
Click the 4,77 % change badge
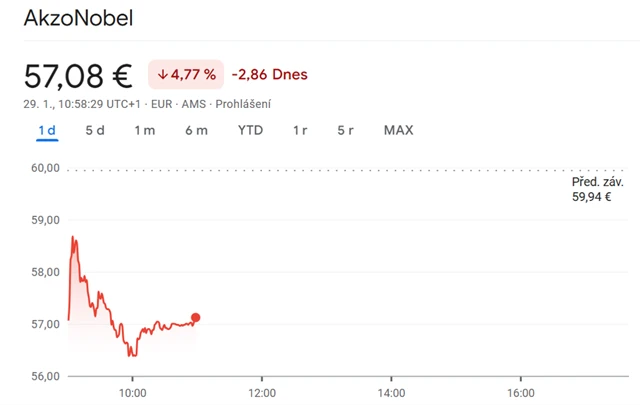pos(186,75)
